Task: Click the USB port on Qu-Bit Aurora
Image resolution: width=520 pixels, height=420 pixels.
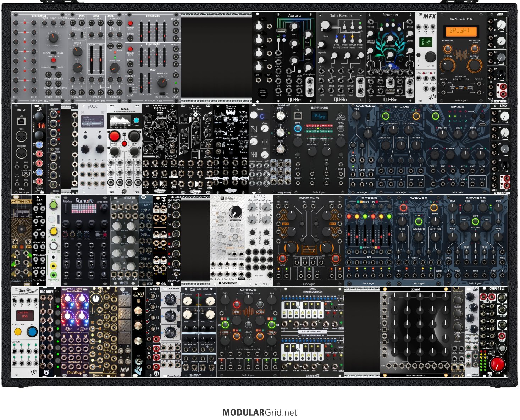Action: [282, 31]
